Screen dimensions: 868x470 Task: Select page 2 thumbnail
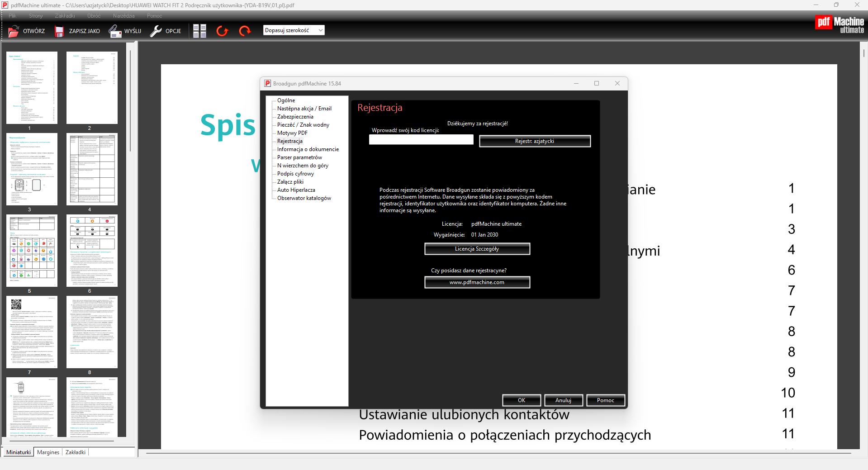coord(92,87)
